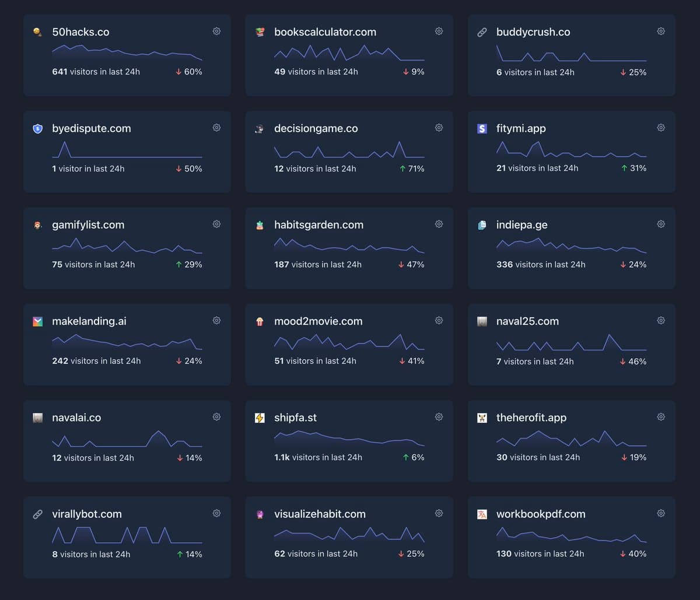Open the naval25.com site title
Viewport: 700px width, 600px height.
point(527,321)
